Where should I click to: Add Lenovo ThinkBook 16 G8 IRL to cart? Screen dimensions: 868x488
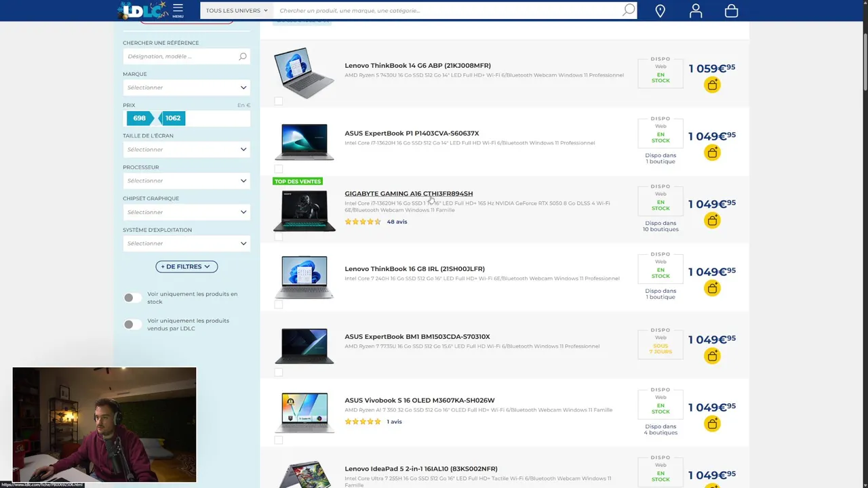click(712, 288)
